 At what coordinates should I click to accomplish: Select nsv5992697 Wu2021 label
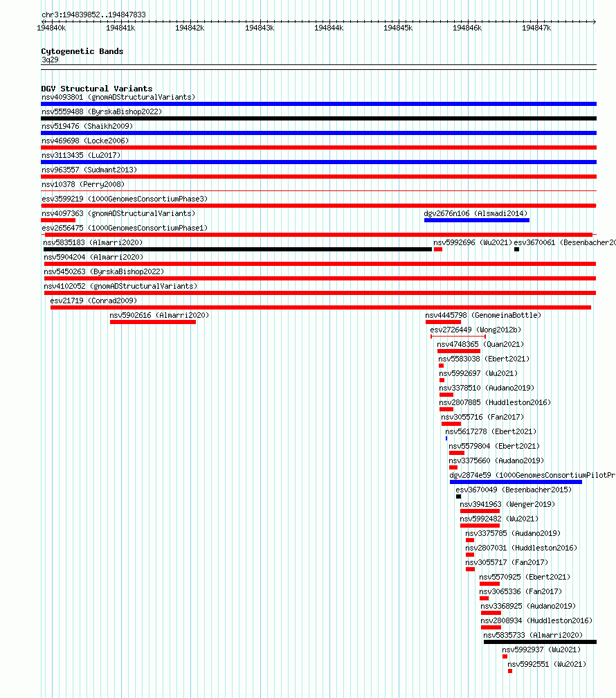click(478, 373)
